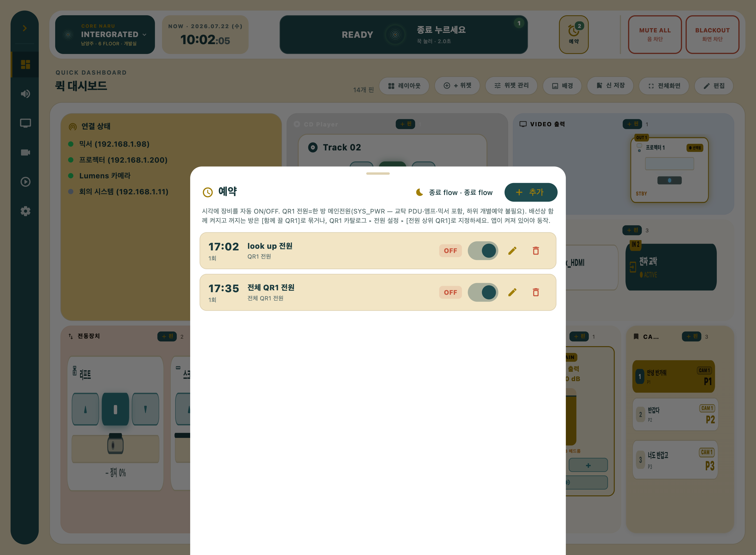Click the + 추가 add schedule button
Image resolution: width=756 pixels, height=555 pixels.
531,192
